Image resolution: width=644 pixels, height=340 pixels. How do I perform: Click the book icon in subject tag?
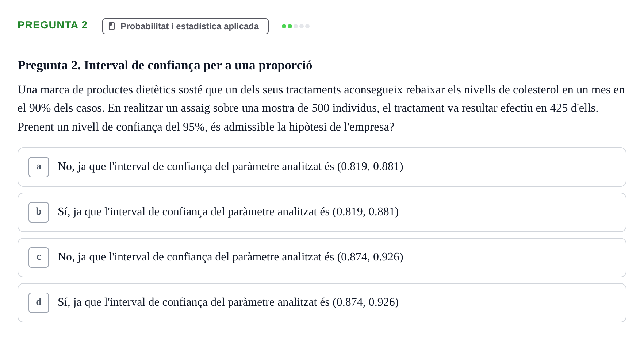[112, 26]
